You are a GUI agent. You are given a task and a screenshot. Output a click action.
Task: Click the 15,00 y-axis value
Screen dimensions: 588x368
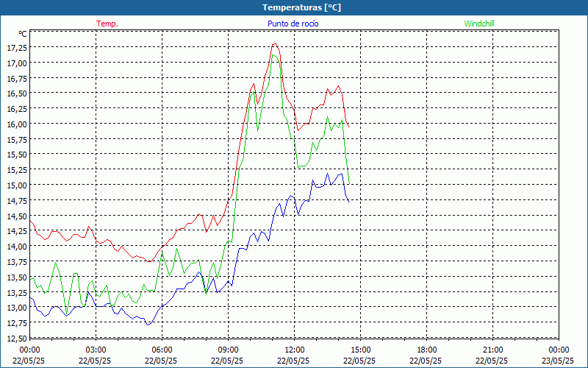[17, 185]
